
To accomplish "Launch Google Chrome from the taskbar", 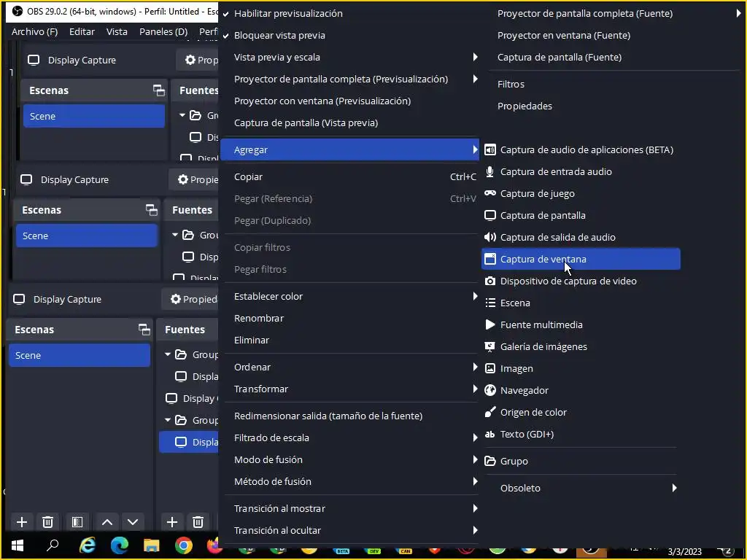I will pyautogui.click(x=183, y=545).
